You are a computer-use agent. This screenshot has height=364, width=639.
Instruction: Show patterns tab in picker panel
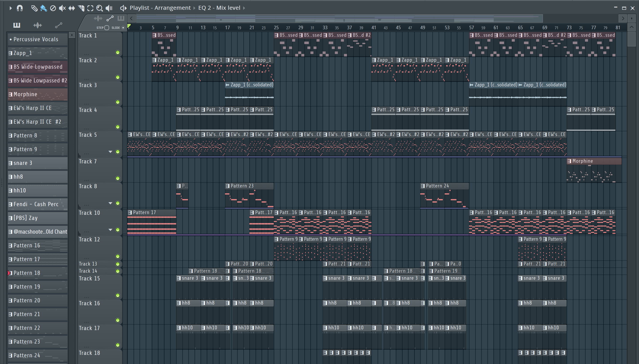[x=17, y=25]
